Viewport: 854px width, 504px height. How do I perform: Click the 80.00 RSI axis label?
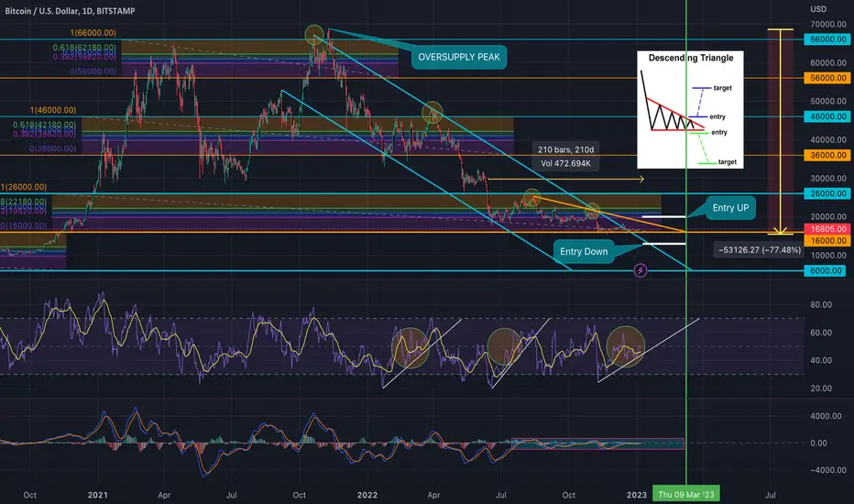click(x=821, y=304)
